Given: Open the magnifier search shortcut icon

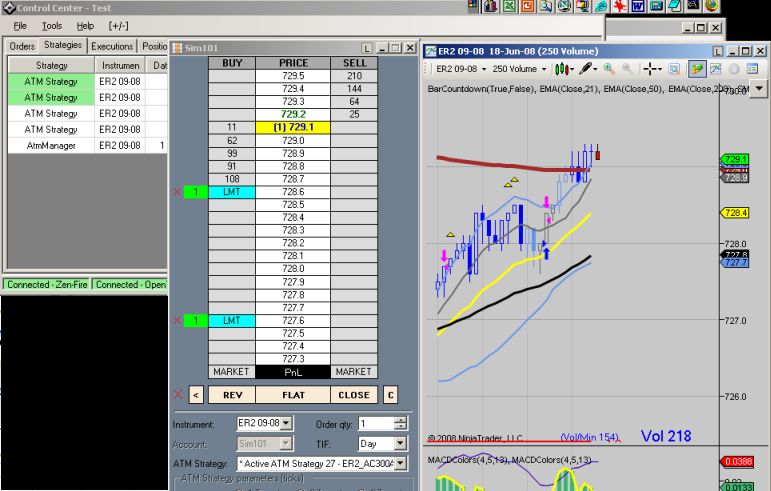Looking at the screenshot, I should tap(546, 6).
